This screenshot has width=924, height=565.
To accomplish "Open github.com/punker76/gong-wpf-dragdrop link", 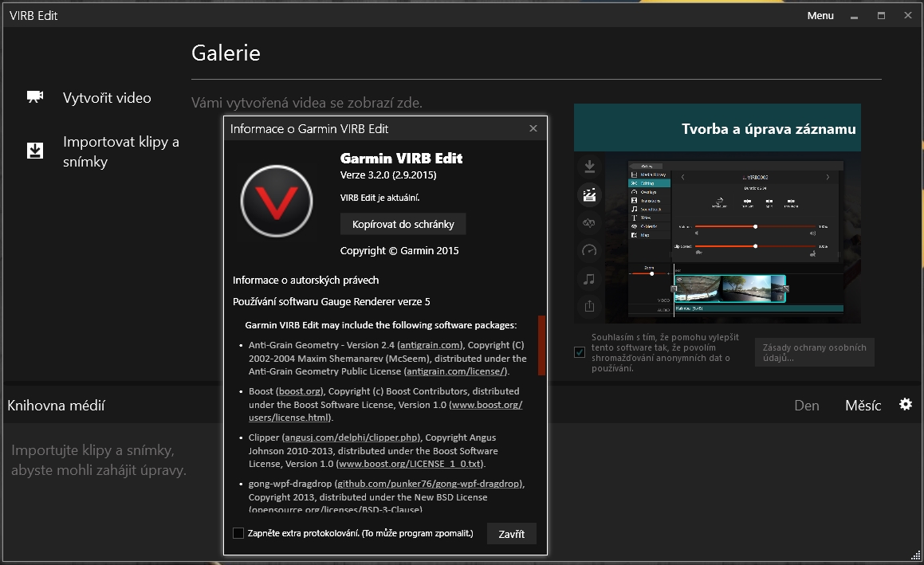I will (428, 484).
